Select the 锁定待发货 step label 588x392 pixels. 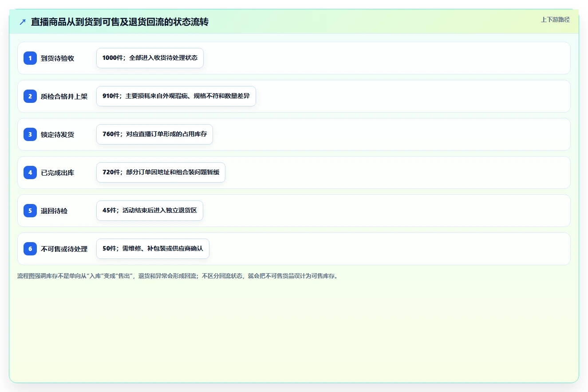click(57, 135)
